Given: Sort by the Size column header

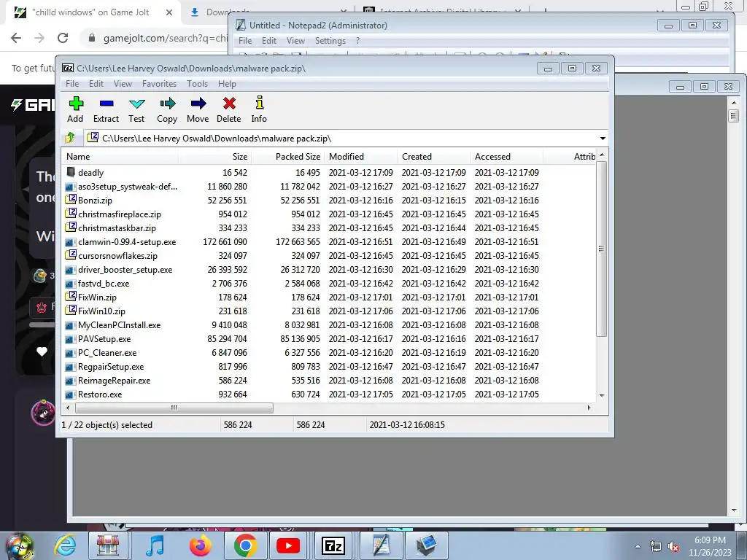Looking at the screenshot, I should 215,157.
